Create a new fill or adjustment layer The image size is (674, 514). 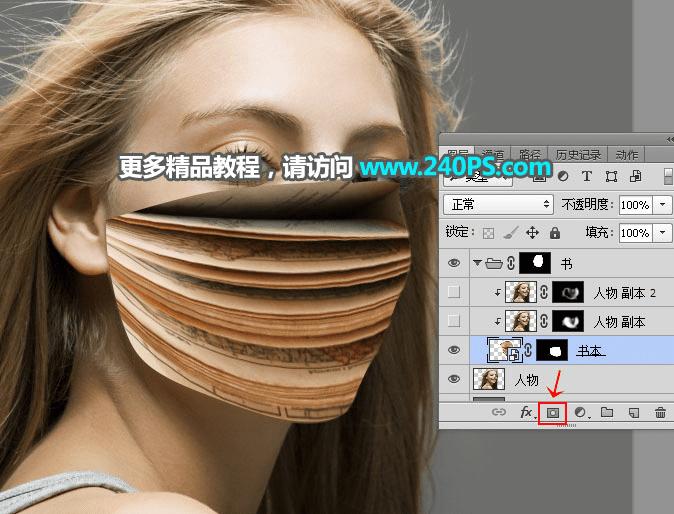click(x=580, y=413)
